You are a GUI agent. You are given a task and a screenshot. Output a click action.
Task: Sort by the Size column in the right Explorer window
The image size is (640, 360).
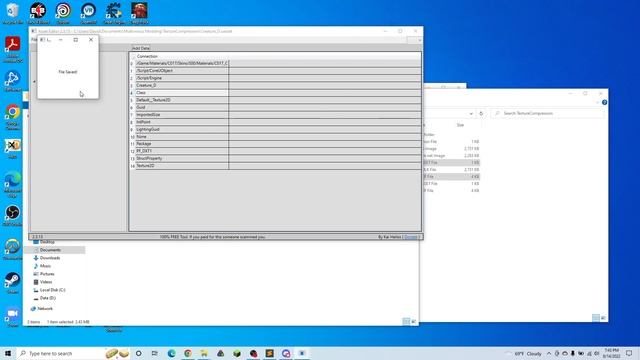(x=460, y=125)
